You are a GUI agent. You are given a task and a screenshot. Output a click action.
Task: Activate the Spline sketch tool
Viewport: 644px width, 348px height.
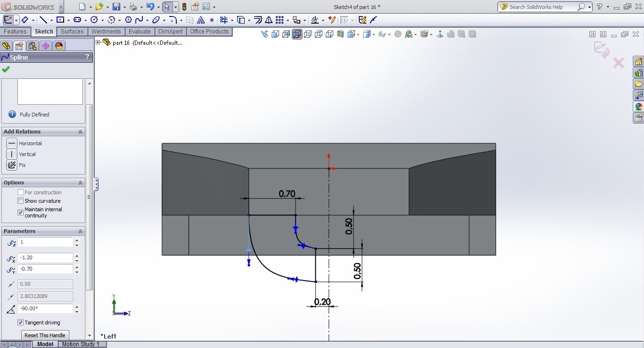pyautogui.click(x=139, y=20)
